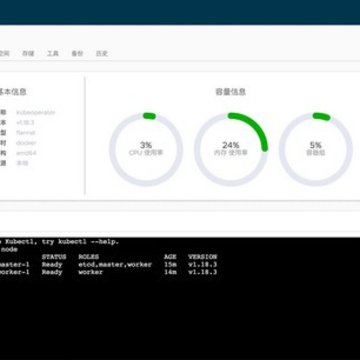Select the kubeoperator name value
Image resolution: width=360 pixels, height=360 pixels.
(36, 112)
